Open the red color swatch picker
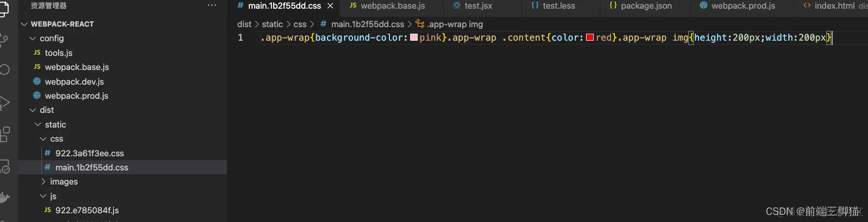The width and height of the screenshot is (868, 222). point(590,37)
